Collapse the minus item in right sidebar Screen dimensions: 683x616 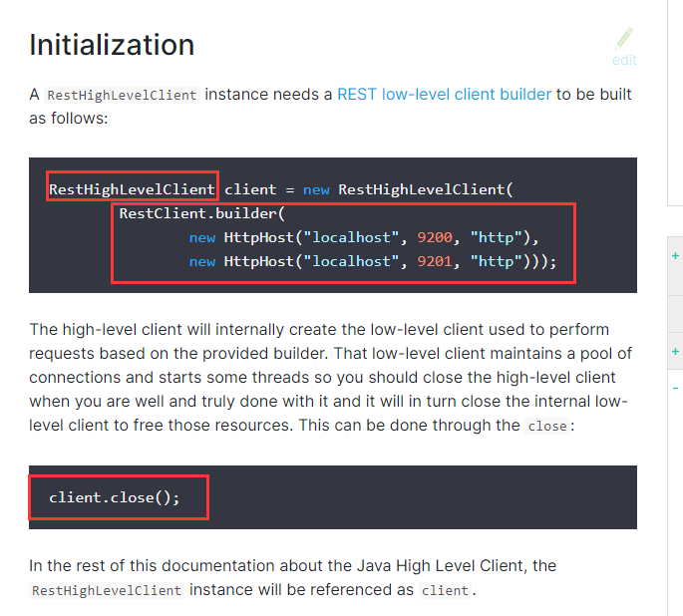(676, 387)
